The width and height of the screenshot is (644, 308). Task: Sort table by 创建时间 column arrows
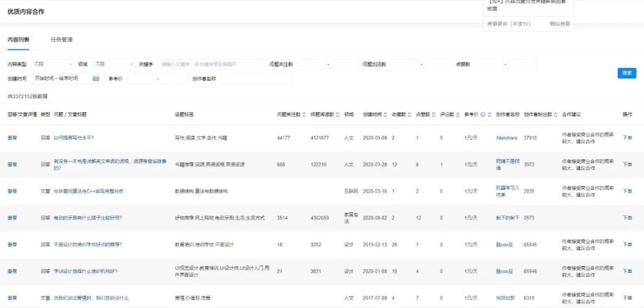click(385, 115)
